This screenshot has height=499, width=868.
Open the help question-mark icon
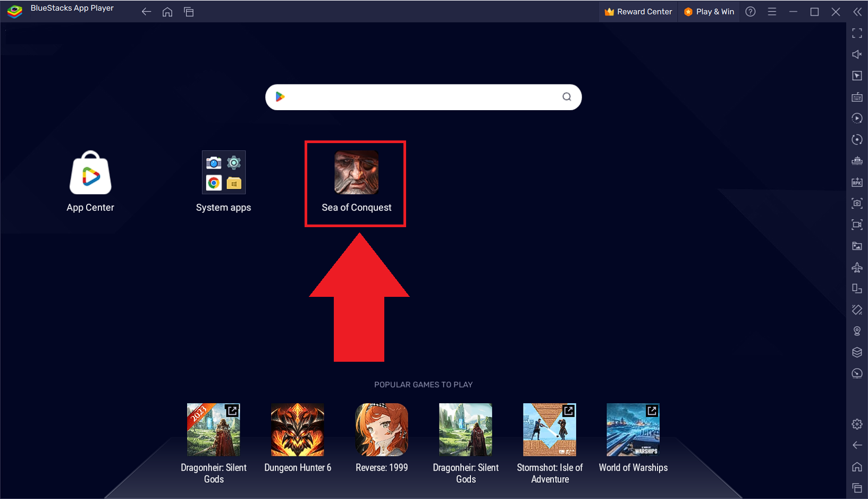(751, 12)
